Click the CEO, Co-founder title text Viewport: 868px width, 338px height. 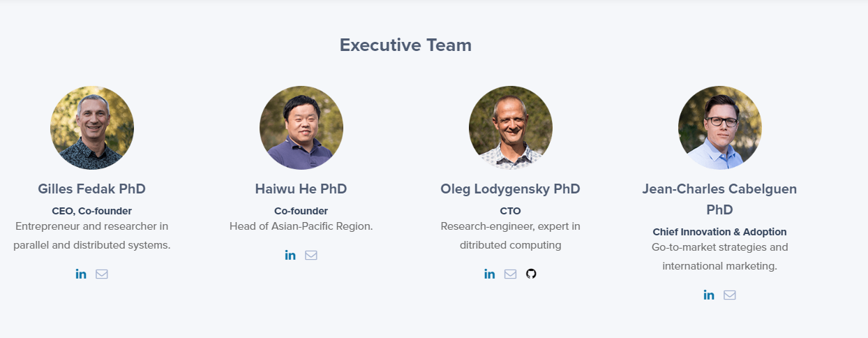92,211
